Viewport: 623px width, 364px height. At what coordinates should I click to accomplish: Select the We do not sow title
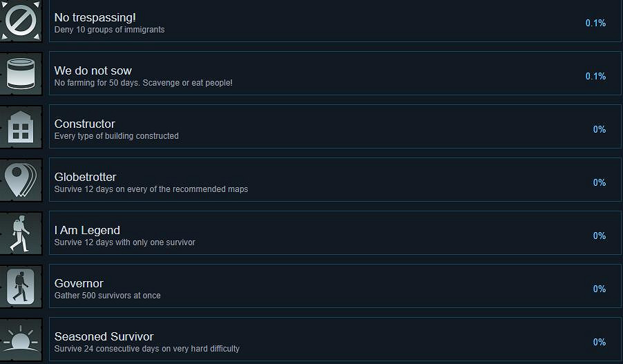(x=93, y=70)
